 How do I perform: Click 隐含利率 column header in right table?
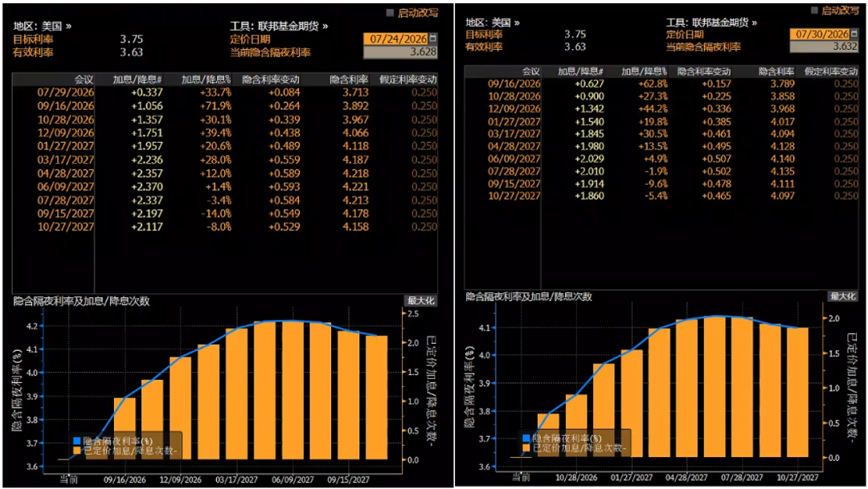(776, 71)
